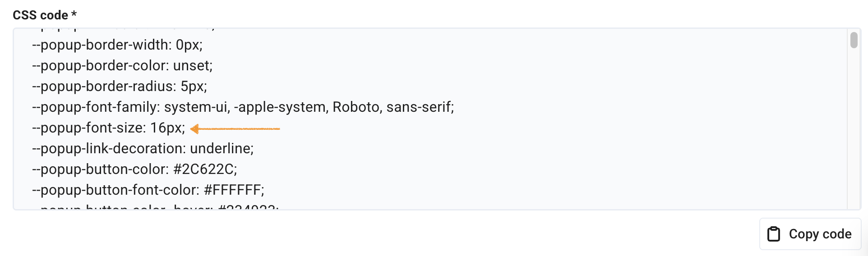Click the --popup-link-decoration property name

108,149
